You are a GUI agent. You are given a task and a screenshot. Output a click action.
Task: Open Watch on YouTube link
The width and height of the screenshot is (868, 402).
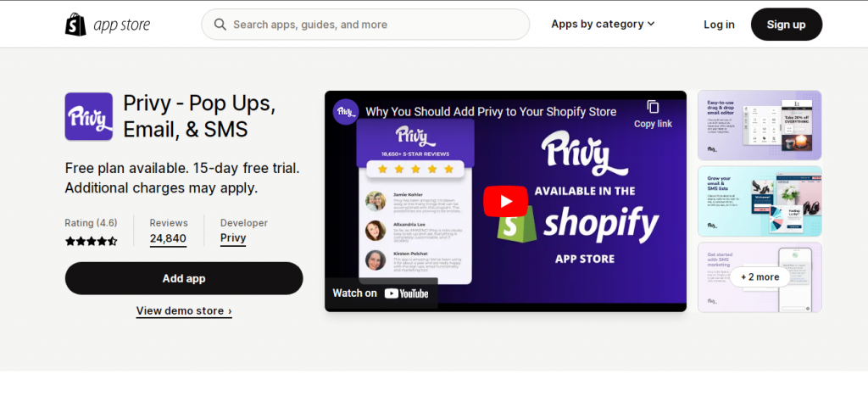(x=381, y=293)
